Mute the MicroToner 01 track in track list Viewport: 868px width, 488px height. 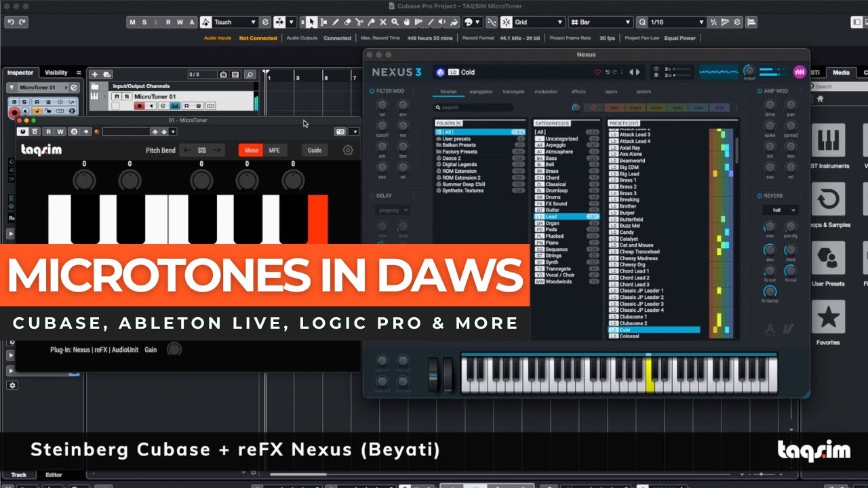116,97
